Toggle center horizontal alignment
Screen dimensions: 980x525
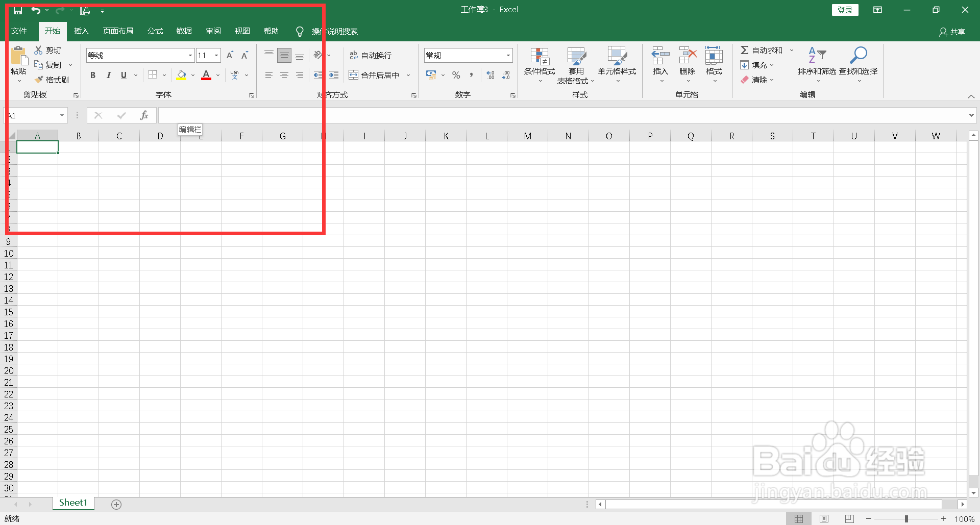point(284,75)
